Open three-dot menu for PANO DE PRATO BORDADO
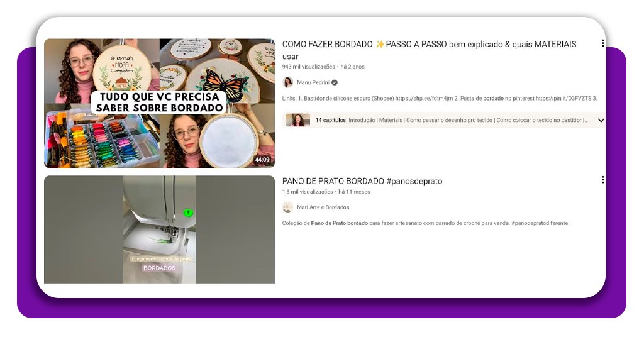Image resolution: width=644 pixels, height=337 pixels. click(602, 180)
